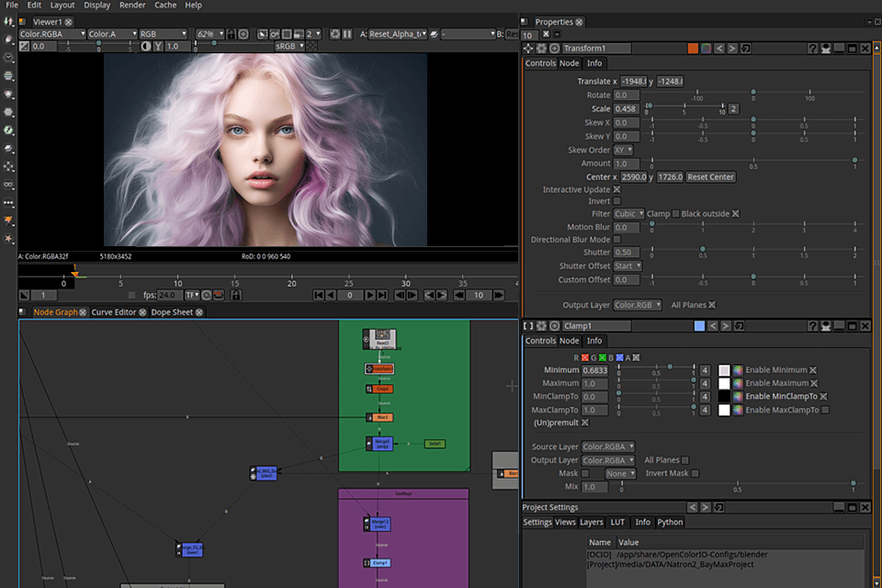This screenshot has height=588, width=882.
Task: Play forward on the timeline
Action: (x=369, y=295)
